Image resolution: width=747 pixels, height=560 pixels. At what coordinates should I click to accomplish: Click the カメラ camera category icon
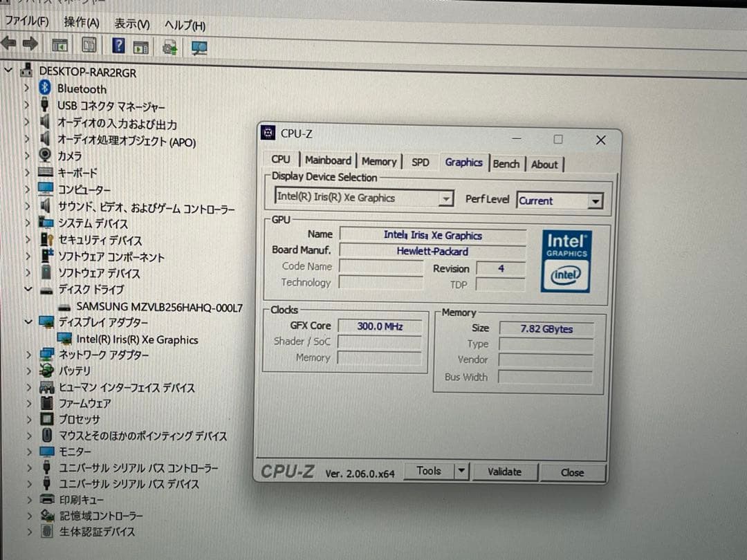(x=45, y=155)
